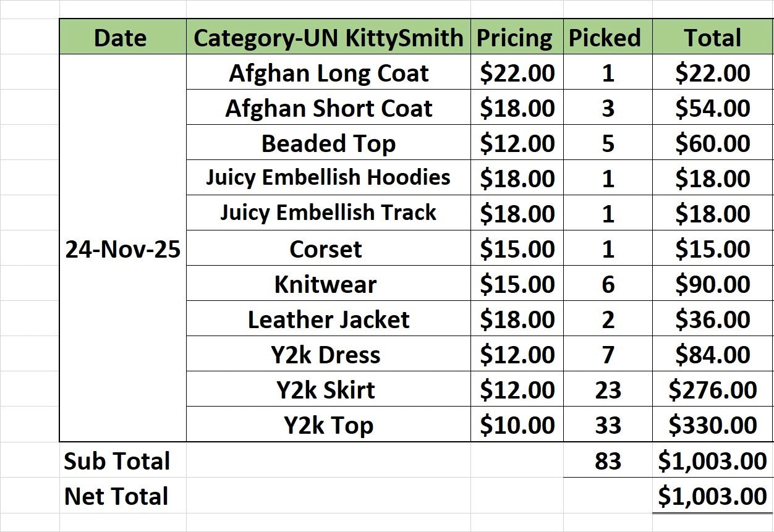
Task: Select the Afghan Short Coat $54.00 total
Action: (713, 108)
